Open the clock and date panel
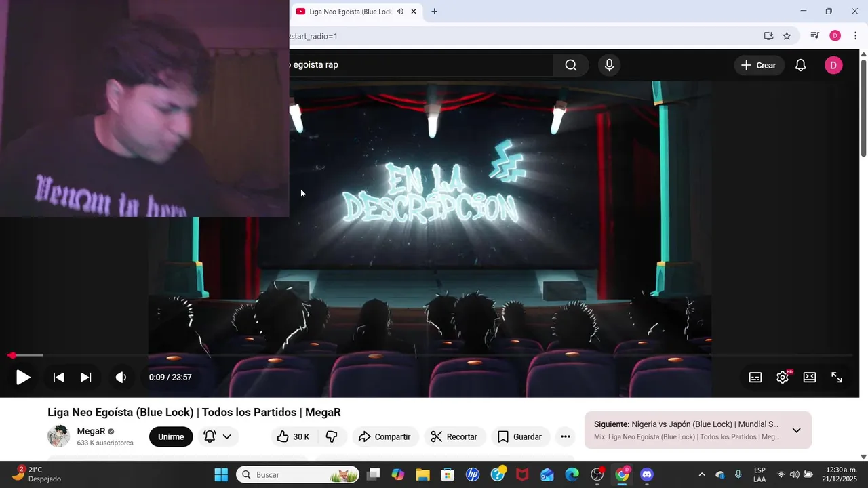 click(840, 474)
